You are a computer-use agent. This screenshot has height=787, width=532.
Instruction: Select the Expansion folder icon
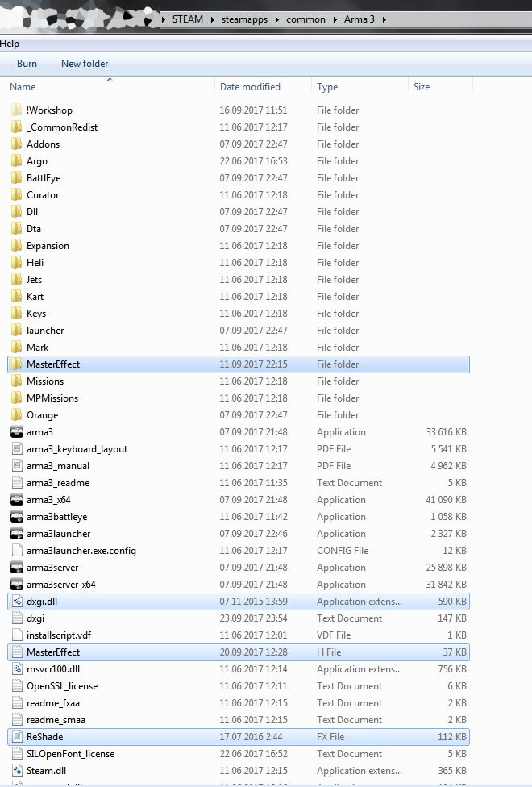pos(17,245)
